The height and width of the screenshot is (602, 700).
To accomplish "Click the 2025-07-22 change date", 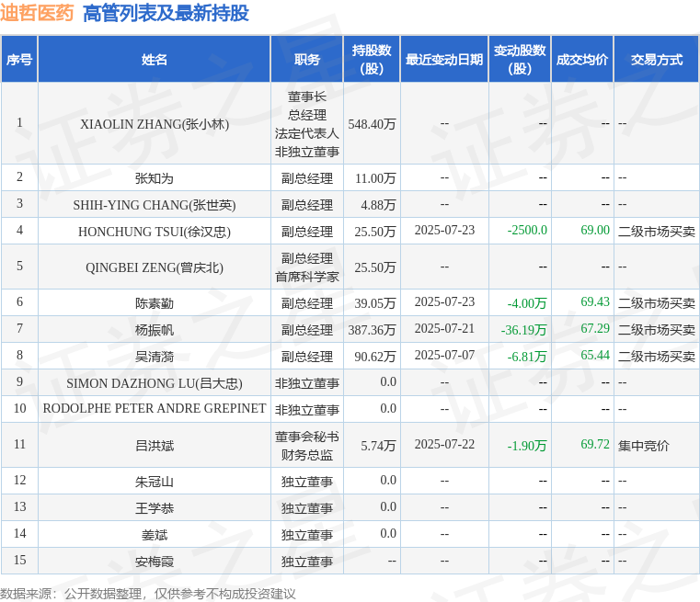I will [x=444, y=445].
